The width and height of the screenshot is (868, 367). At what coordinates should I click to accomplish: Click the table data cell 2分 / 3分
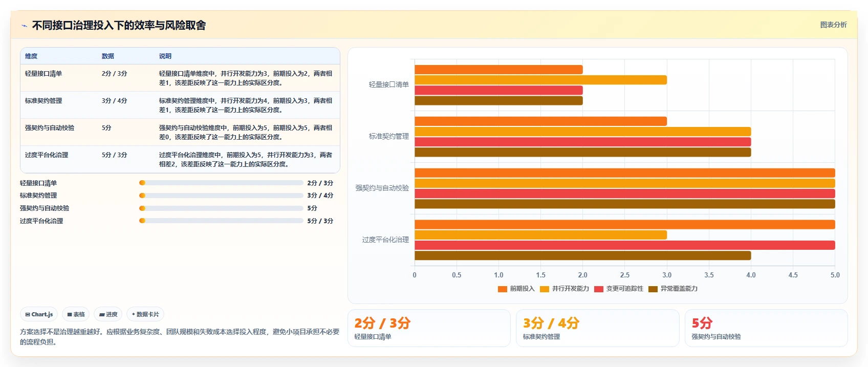[114, 74]
